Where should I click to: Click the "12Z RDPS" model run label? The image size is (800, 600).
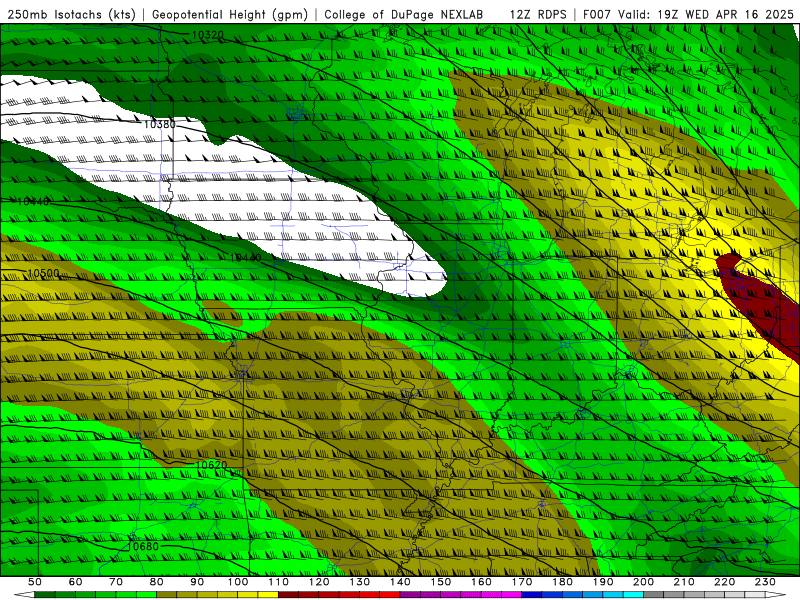538,14
